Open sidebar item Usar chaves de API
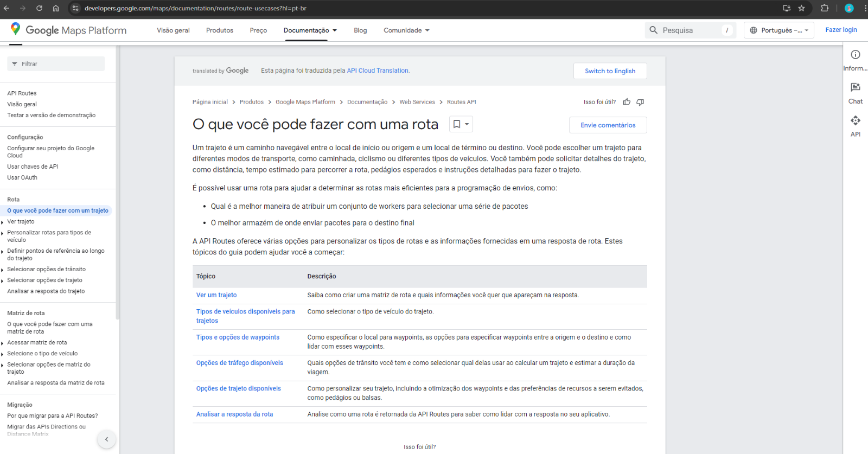Image resolution: width=868 pixels, height=454 pixels. [33, 167]
